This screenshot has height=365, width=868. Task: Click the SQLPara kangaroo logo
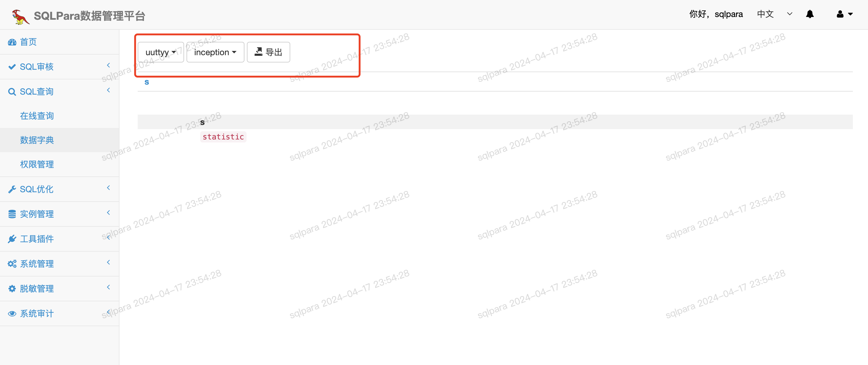tap(20, 16)
